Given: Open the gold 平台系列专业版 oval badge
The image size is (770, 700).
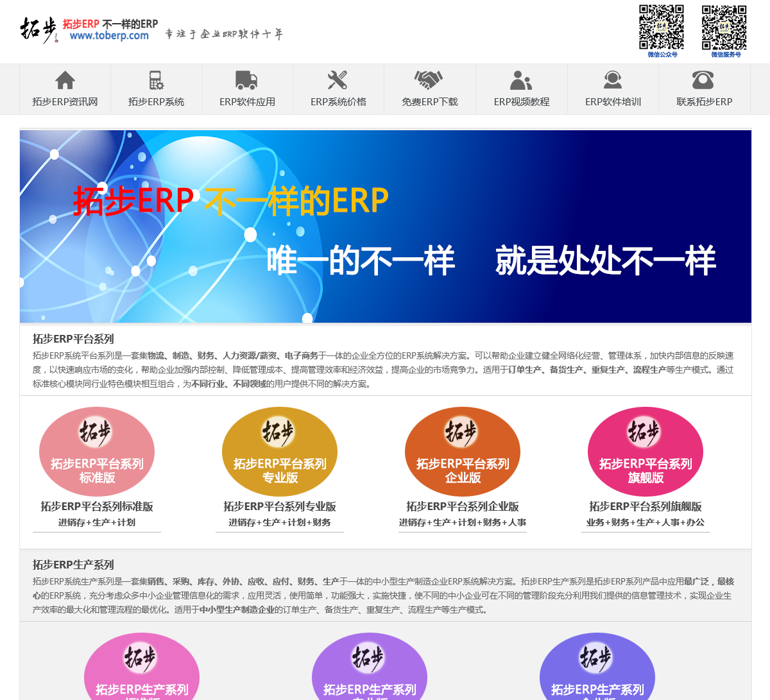Looking at the screenshot, I should click(x=280, y=452).
